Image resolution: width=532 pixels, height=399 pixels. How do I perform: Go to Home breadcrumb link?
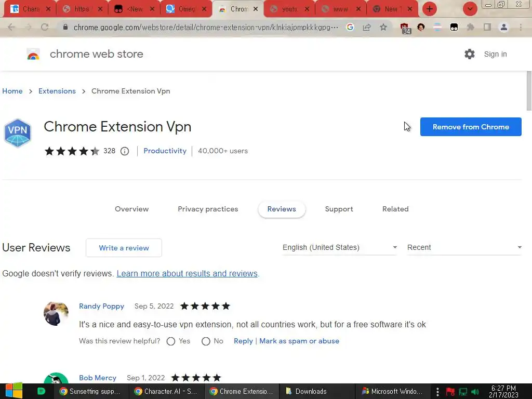[12, 91]
